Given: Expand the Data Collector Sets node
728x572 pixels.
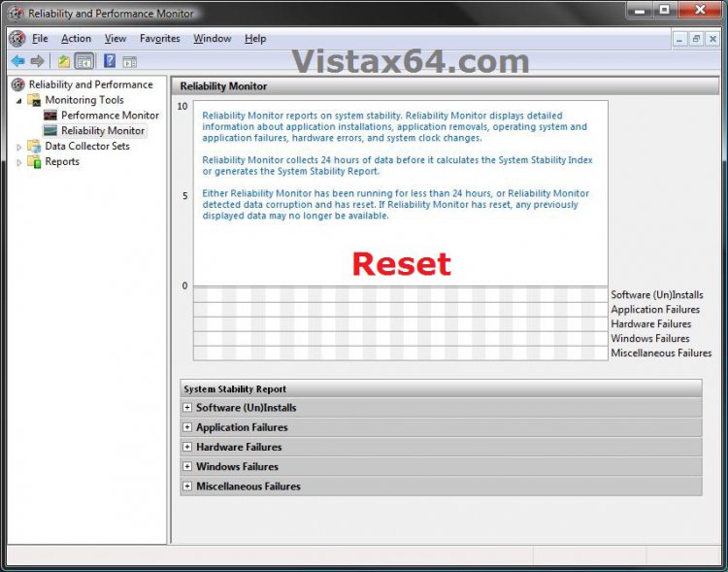Looking at the screenshot, I should (x=18, y=147).
